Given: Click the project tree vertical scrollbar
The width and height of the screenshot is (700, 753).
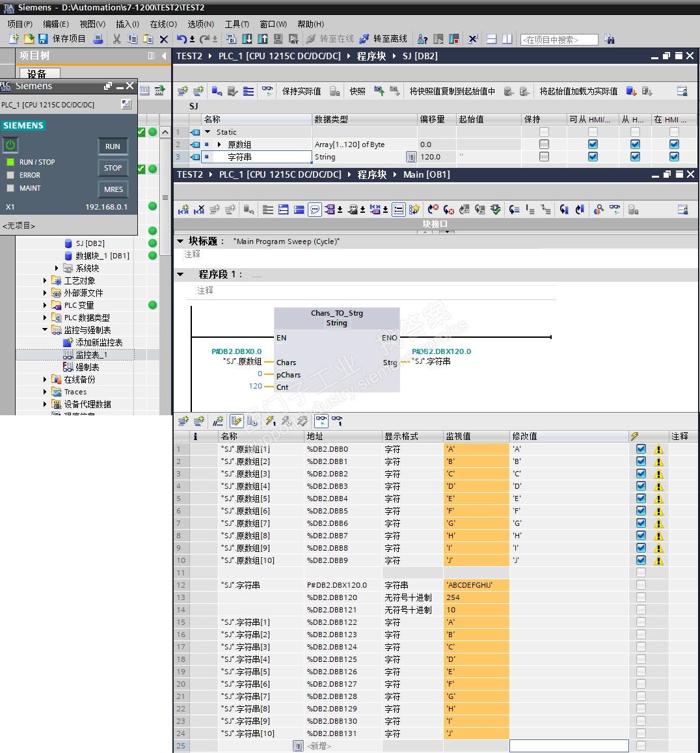Looking at the screenshot, I should point(165,197).
